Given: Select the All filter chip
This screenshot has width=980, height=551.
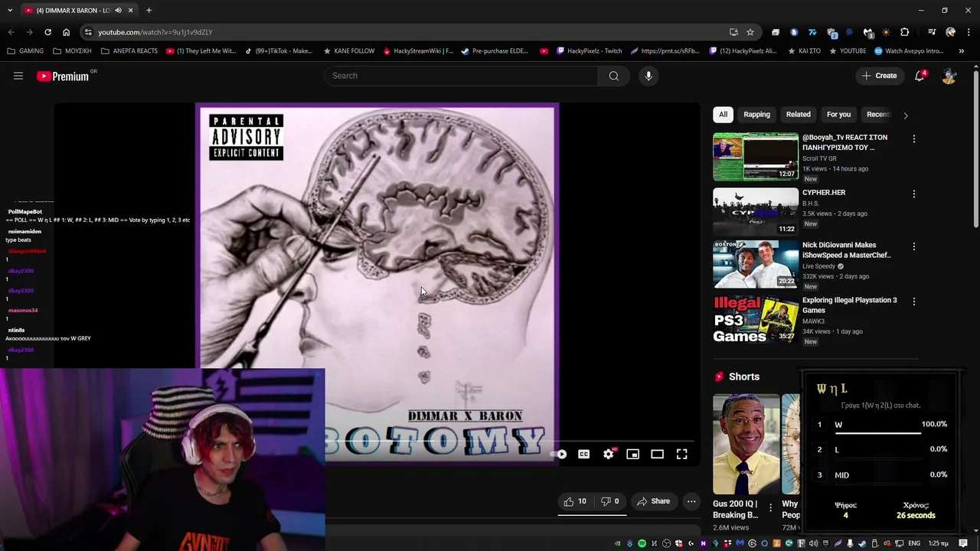Looking at the screenshot, I should pyautogui.click(x=723, y=114).
